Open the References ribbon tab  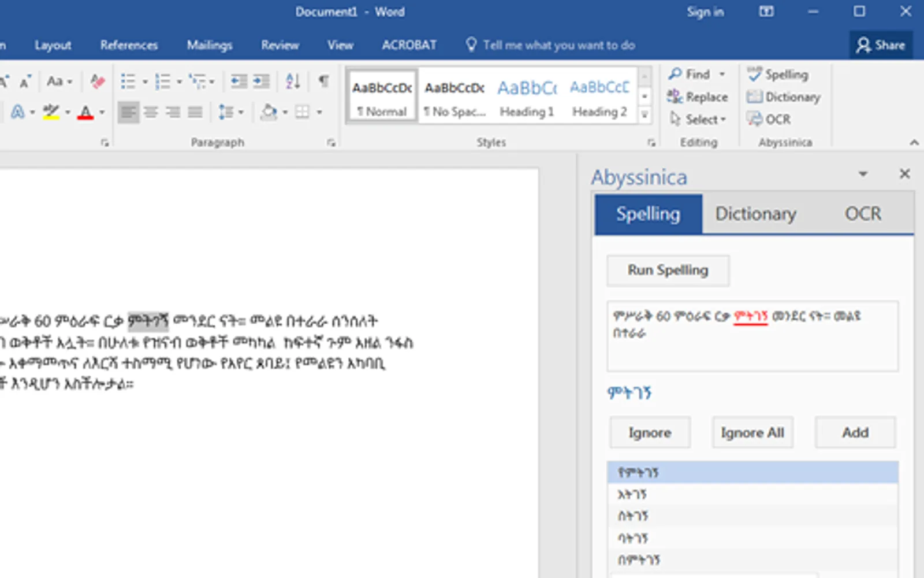click(129, 45)
